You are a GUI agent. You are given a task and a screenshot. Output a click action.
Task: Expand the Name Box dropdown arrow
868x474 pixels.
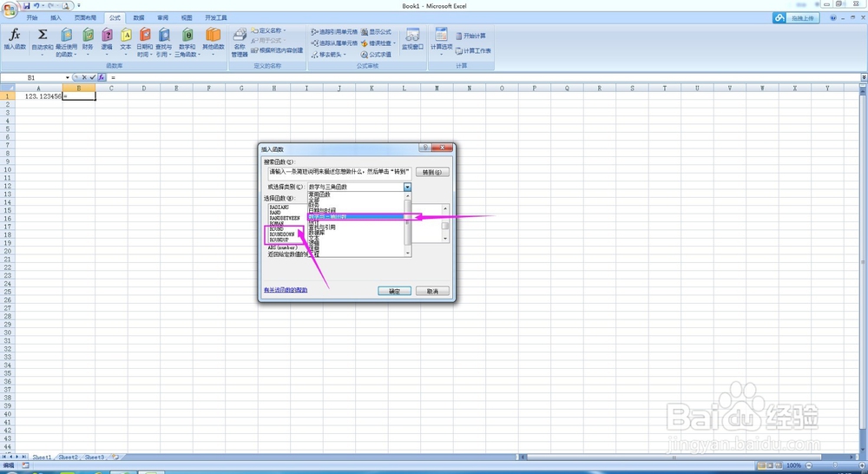68,77
